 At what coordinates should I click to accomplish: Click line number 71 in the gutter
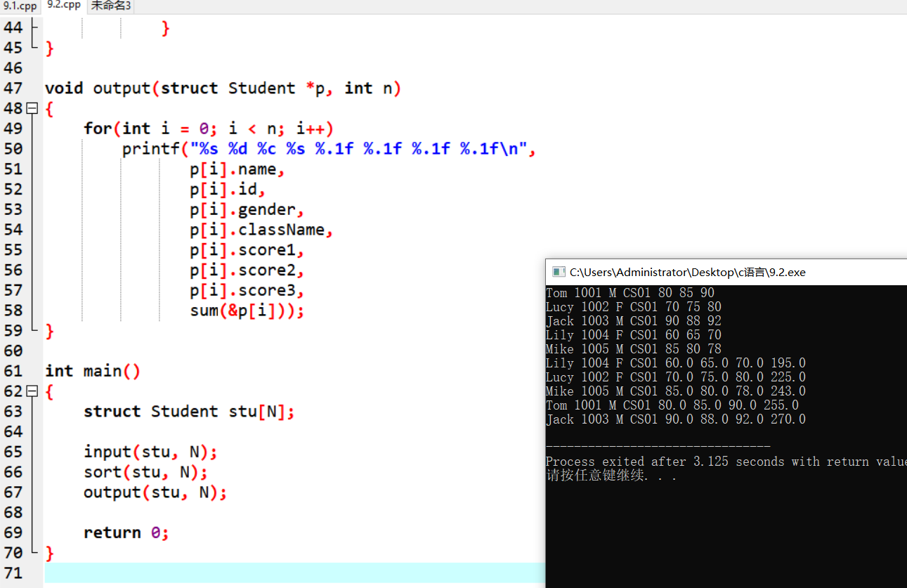pos(13,573)
